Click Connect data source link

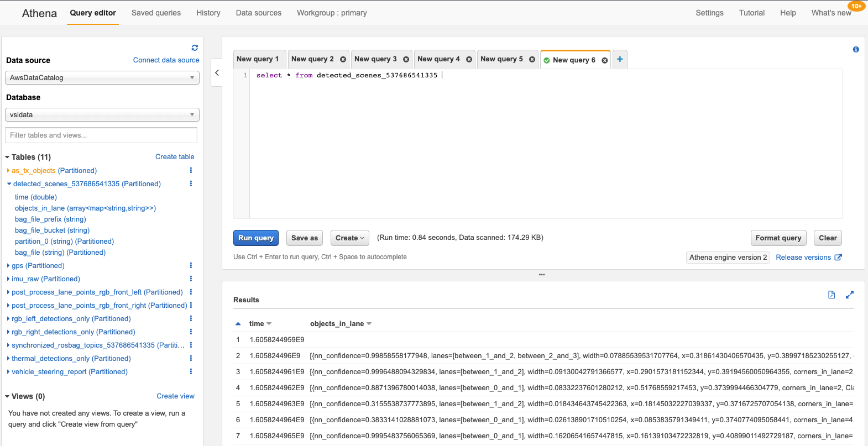(166, 60)
